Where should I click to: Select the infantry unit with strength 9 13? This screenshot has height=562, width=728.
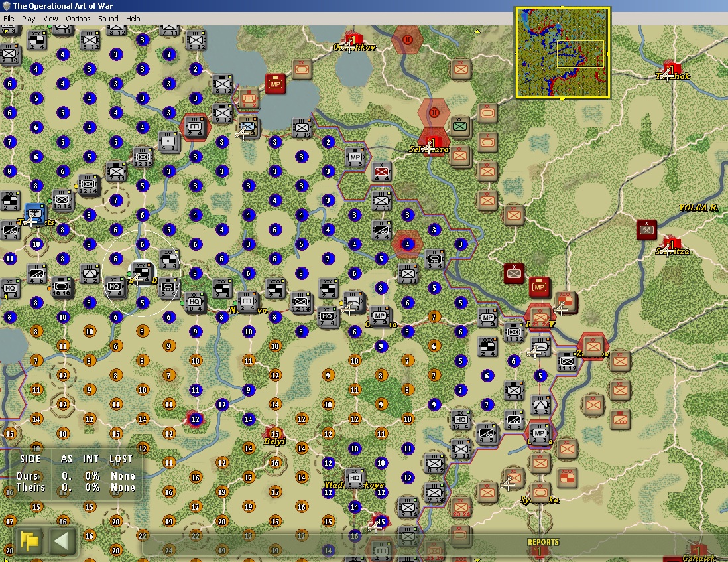434,492
